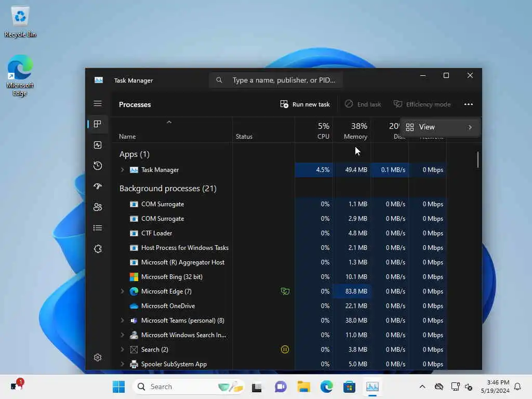Expand Microsoft Windows Search Indexer row

point(123,335)
